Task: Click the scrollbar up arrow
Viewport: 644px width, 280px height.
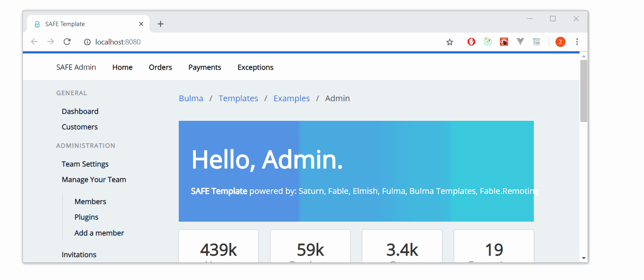Action: pos(584,56)
